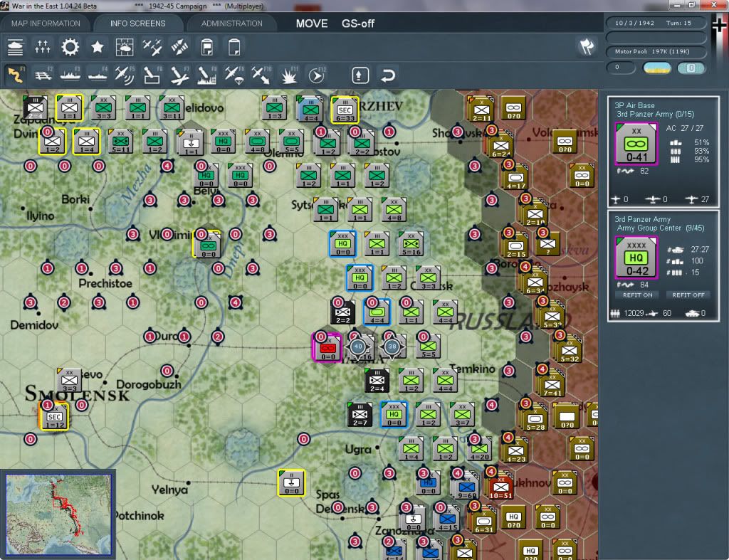
Task: Activate F5 air recon mode
Action: click(x=124, y=75)
